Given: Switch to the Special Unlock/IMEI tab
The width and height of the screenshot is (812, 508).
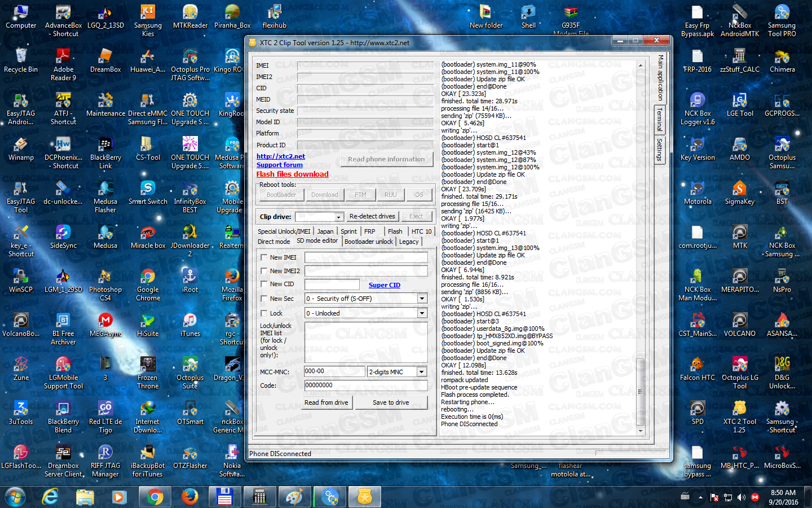Looking at the screenshot, I should (284, 231).
